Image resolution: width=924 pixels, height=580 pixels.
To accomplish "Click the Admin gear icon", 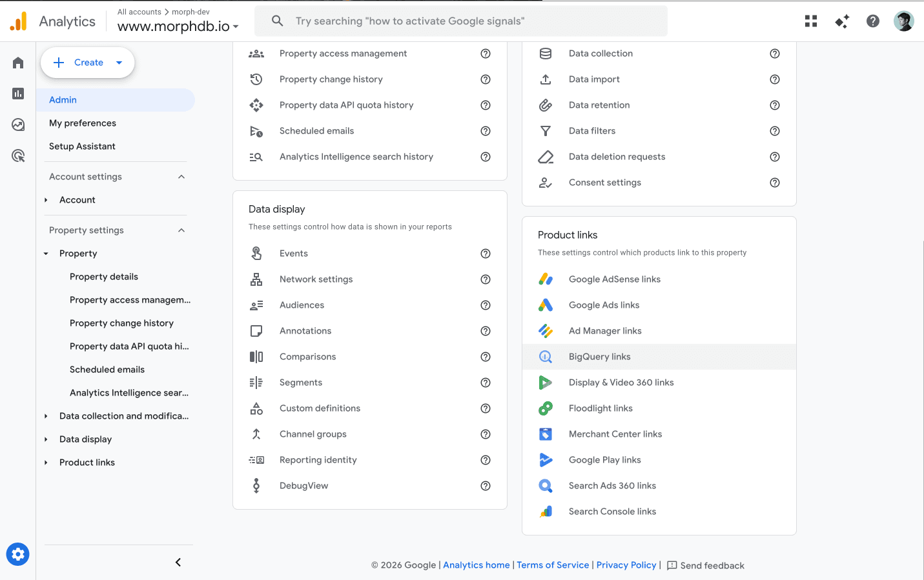I will [x=18, y=554].
